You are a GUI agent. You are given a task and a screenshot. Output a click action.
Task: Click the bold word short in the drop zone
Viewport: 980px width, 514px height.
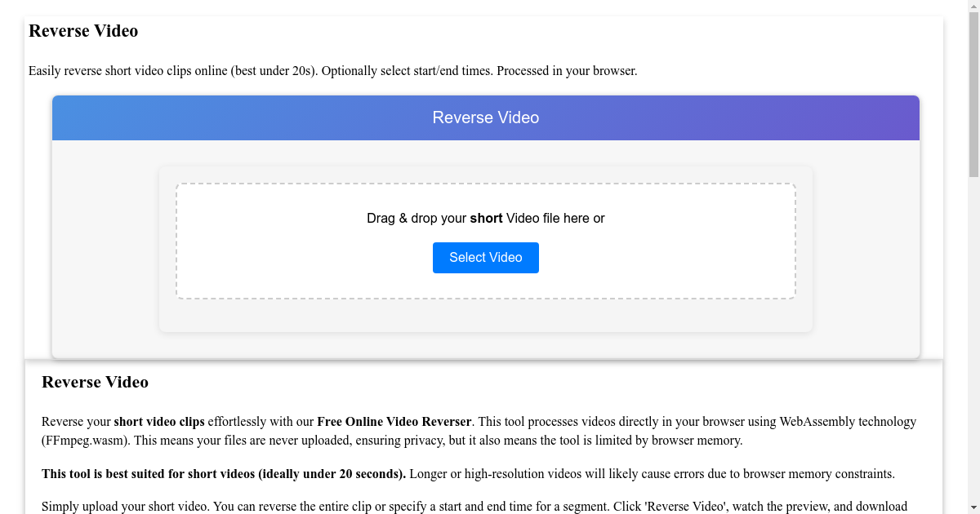(x=485, y=219)
